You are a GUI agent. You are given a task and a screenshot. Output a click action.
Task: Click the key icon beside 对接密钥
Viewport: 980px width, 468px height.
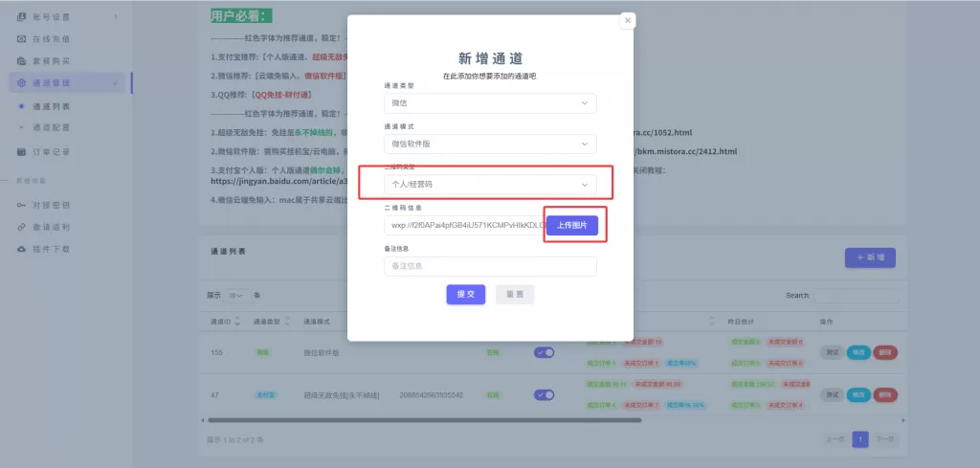pos(21,205)
